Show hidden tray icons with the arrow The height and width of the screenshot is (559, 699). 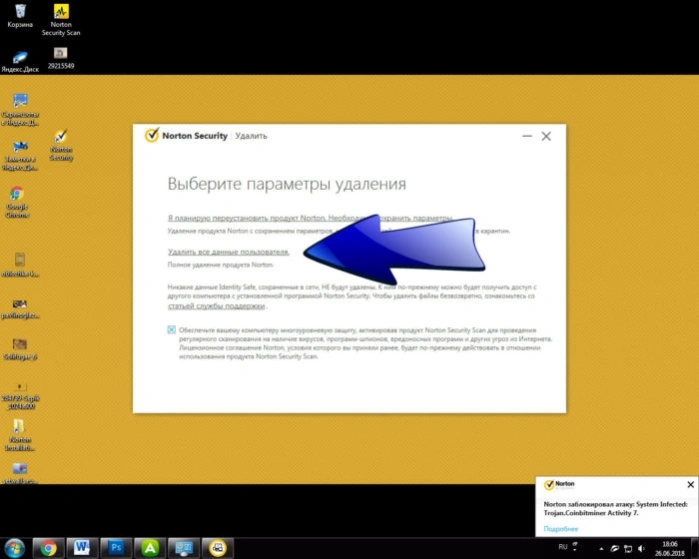point(601,549)
